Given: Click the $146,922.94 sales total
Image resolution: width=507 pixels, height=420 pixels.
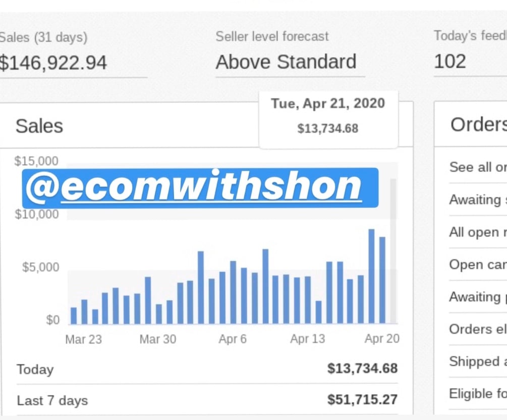Looking at the screenshot, I should [x=54, y=63].
